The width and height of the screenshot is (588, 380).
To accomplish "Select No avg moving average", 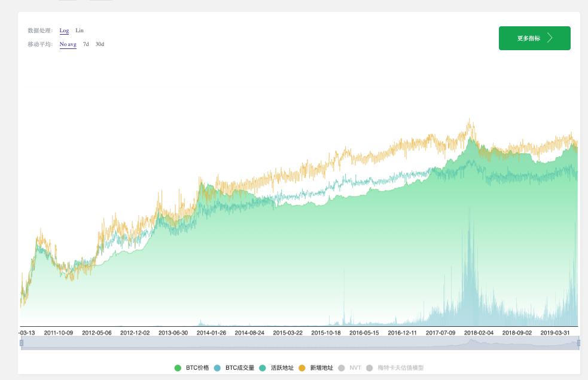I will 68,44.
